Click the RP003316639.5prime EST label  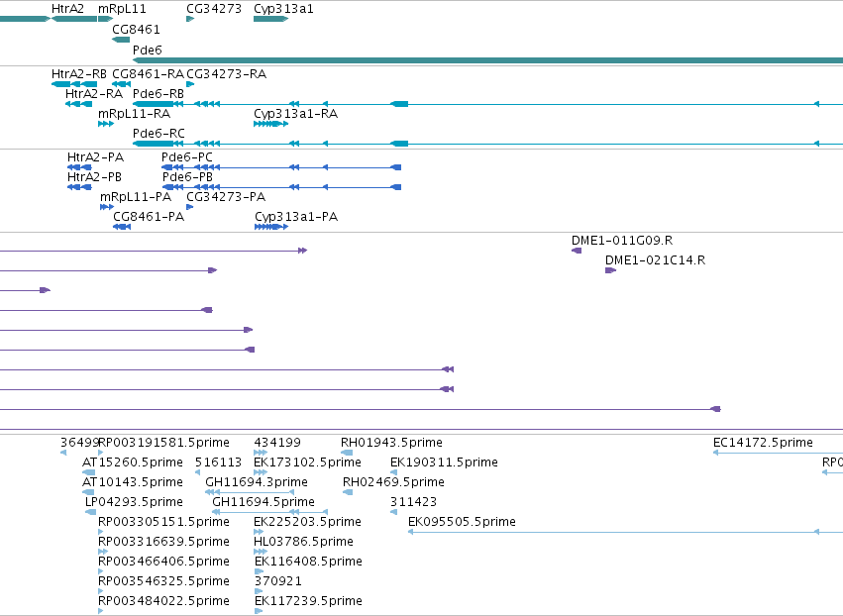[x=163, y=542]
